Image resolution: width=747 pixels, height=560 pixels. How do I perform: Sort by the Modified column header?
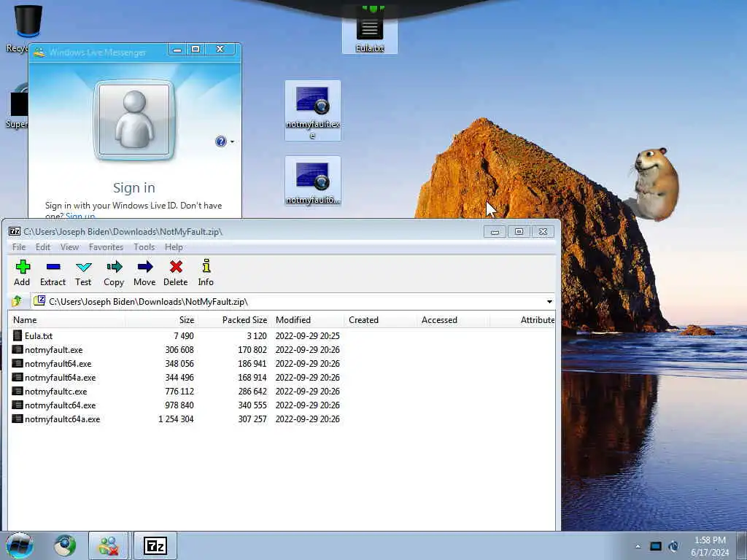pyautogui.click(x=307, y=320)
